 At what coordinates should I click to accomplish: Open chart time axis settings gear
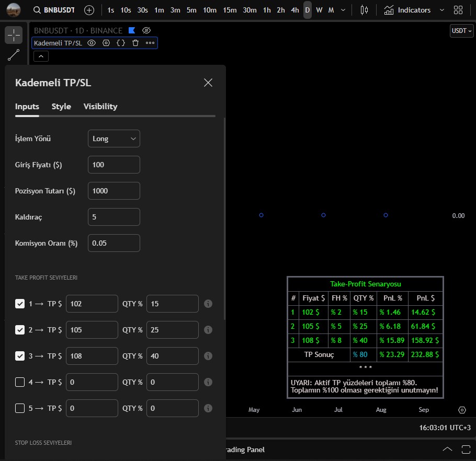462,410
